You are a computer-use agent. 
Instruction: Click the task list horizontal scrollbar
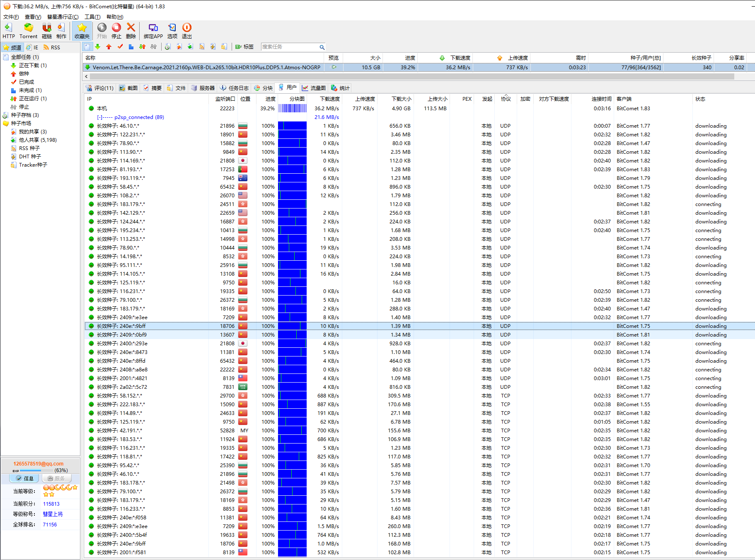412,77
